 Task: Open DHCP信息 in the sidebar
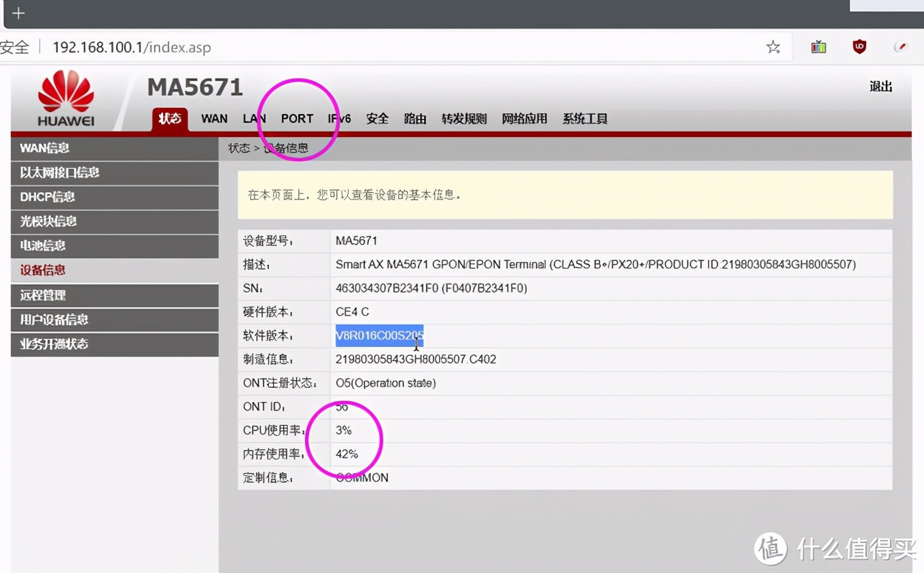click(115, 198)
